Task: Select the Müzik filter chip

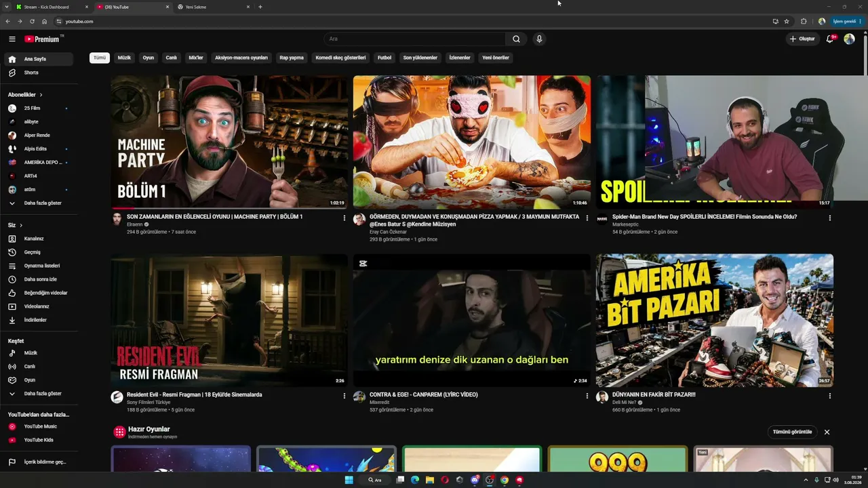Action: pyautogui.click(x=124, y=58)
